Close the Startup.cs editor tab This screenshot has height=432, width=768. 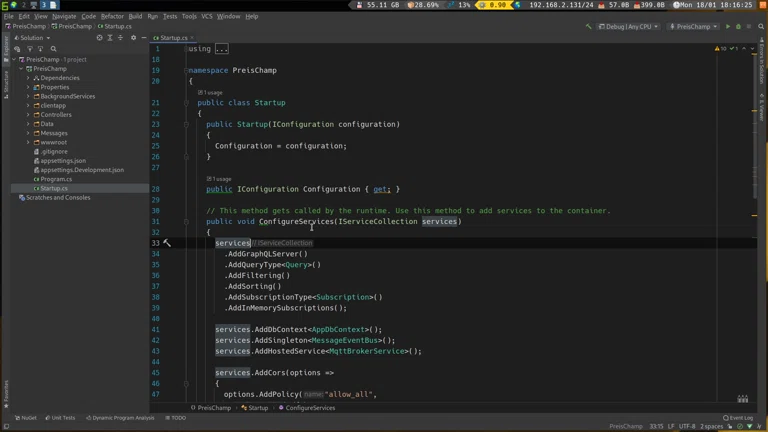click(192, 38)
